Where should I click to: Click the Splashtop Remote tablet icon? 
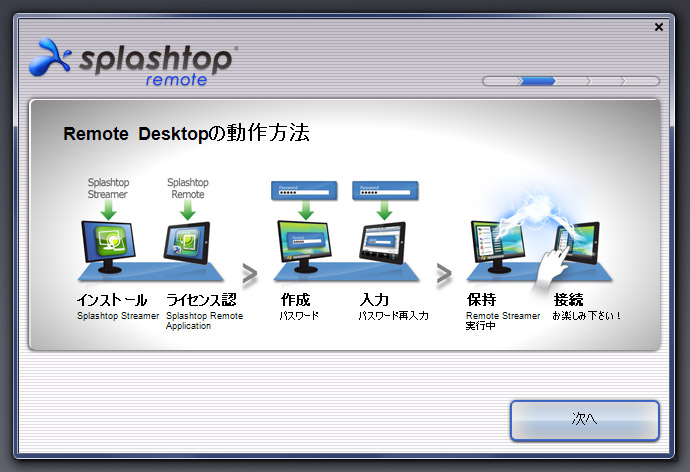187,242
